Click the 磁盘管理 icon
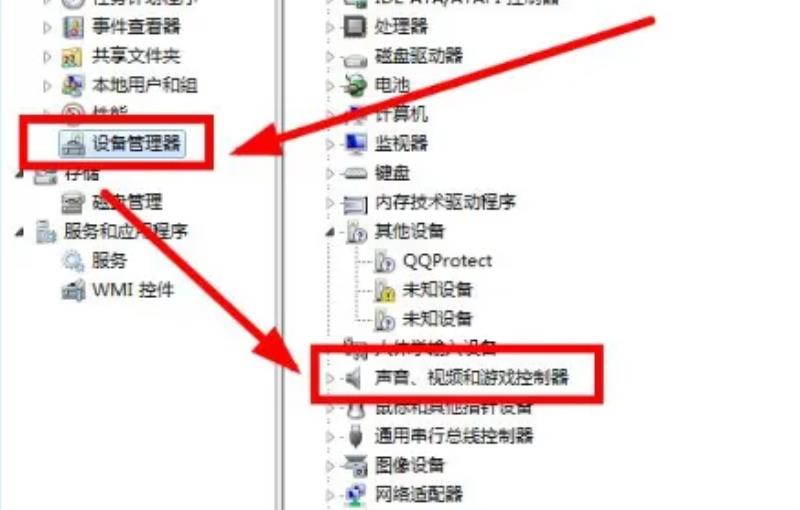Viewport: 800px width, 510px height. pos(73,203)
